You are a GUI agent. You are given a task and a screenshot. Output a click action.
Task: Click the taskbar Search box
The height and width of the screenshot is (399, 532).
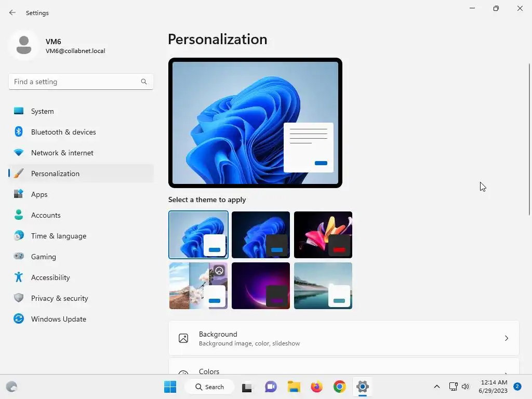(x=209, y=387)
